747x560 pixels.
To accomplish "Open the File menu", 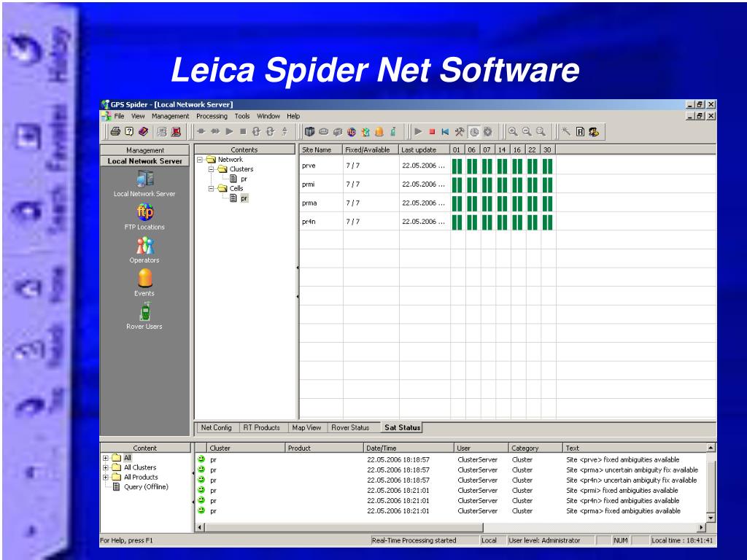I will point(119,116).
